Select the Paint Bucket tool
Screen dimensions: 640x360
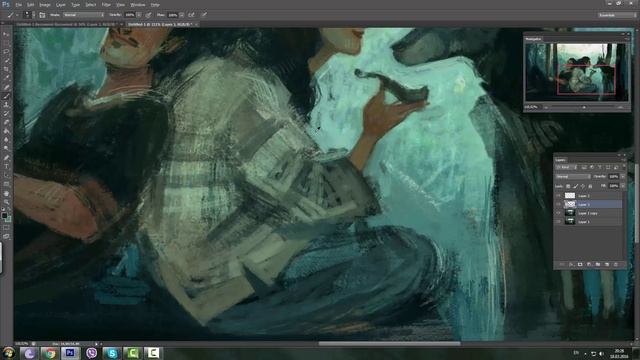point(6,131)
